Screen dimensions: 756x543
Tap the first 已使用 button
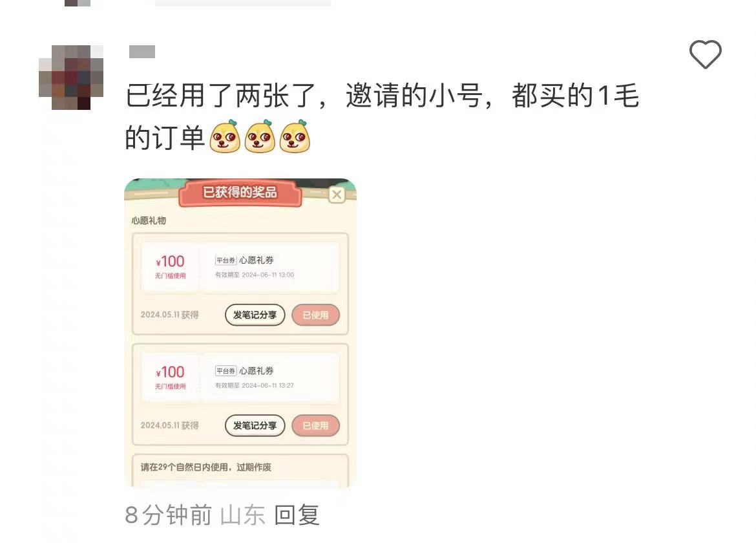(315, 315)
